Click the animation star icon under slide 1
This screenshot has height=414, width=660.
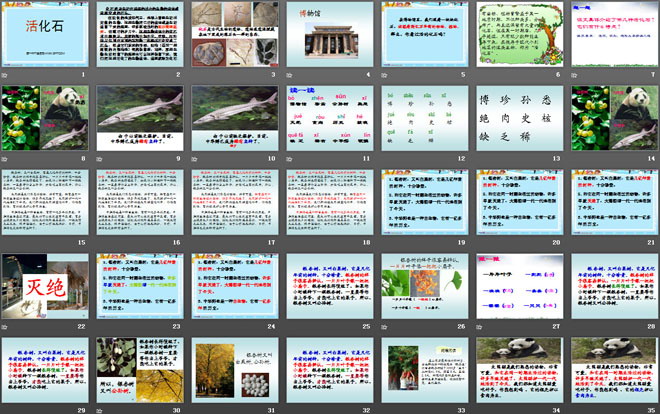[5, 75]
